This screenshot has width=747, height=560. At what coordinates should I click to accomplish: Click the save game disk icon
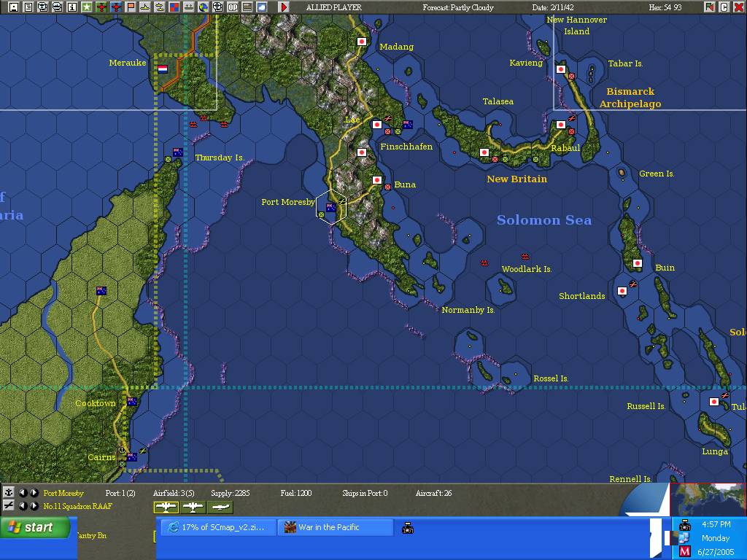(x=14, y=7)
